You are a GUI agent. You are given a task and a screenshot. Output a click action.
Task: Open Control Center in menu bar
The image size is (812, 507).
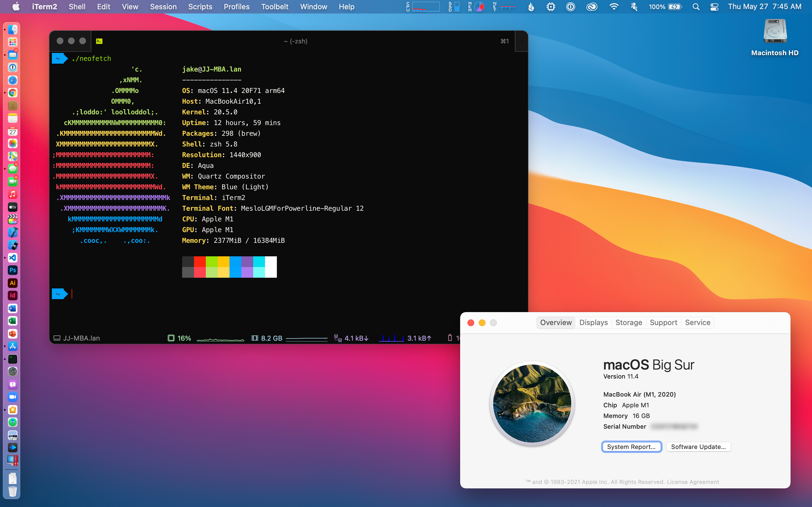click(x=714, y=7)
